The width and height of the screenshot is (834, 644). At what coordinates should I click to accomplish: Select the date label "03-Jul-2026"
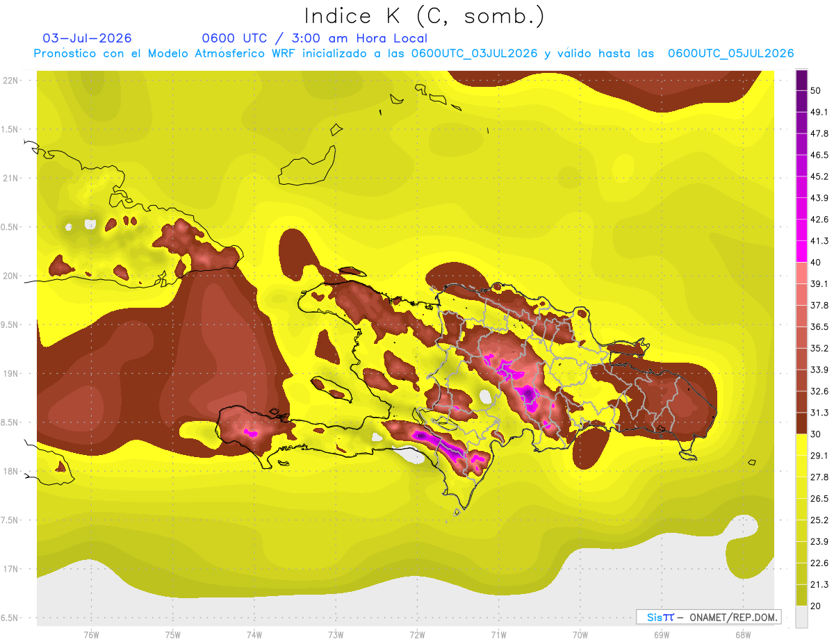[87, 38]
